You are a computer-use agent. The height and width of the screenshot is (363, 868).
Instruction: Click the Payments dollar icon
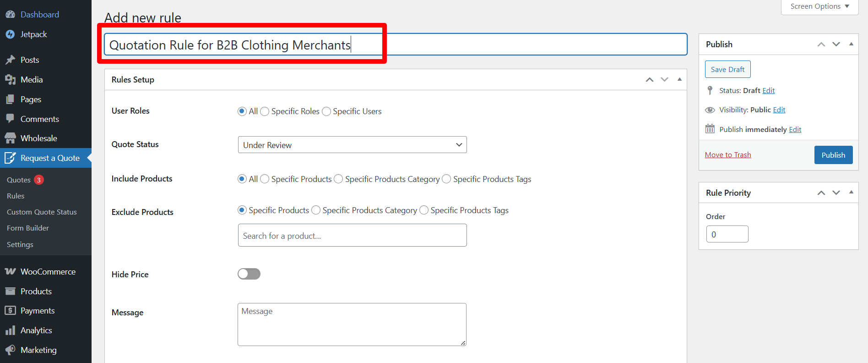[x=10, y=311]
